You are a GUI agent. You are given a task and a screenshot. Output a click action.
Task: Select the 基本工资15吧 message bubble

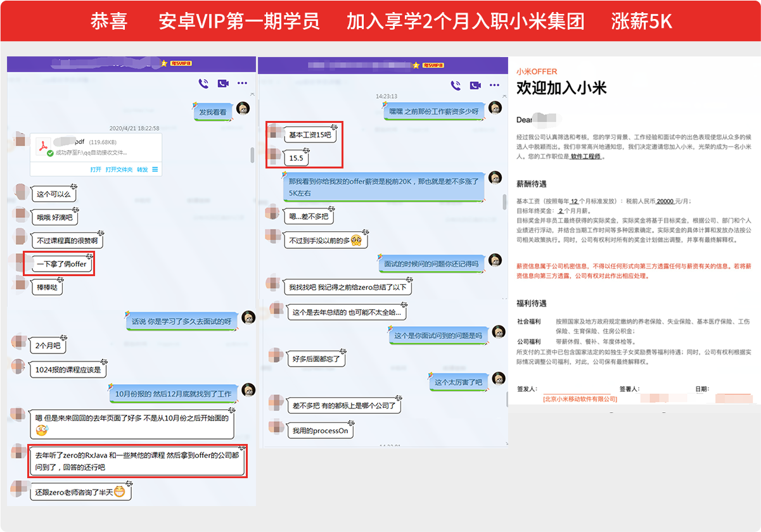[310, 135]
